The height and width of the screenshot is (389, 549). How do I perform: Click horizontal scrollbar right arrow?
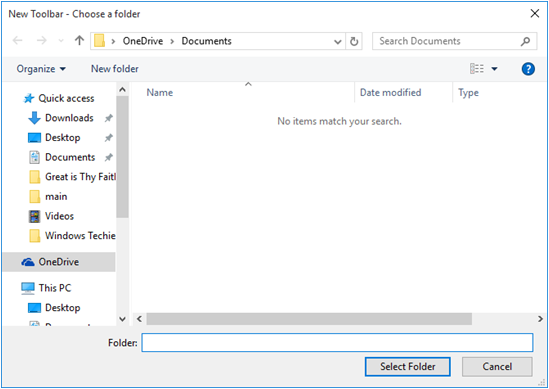pyautogui.click(x=540, y=319)
